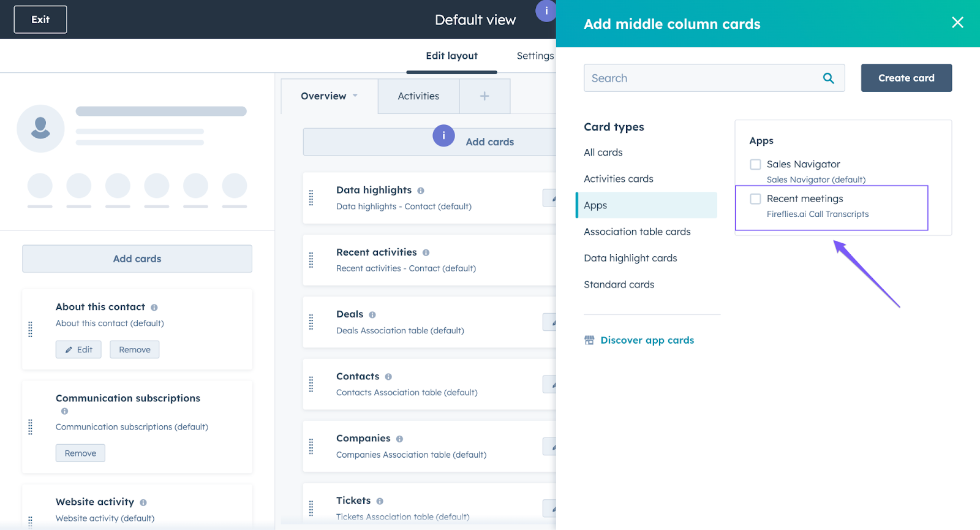Check the Sales Navigator checkbox
This screenshot has height=530, width=980.
pos(755,164)
